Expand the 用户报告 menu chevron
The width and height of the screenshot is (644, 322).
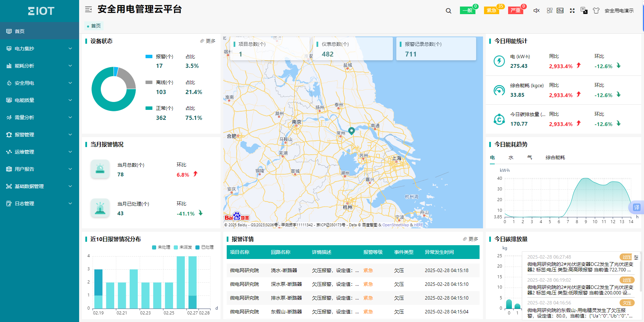pyautogui.click(x=70, y=169)
